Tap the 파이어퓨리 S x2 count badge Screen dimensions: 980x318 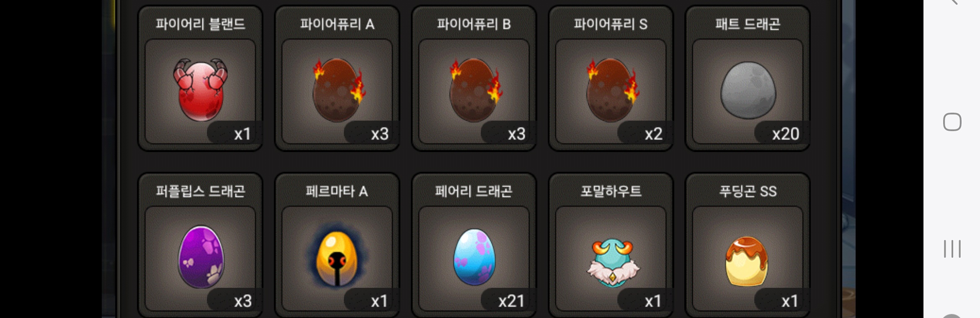point(645,134)
